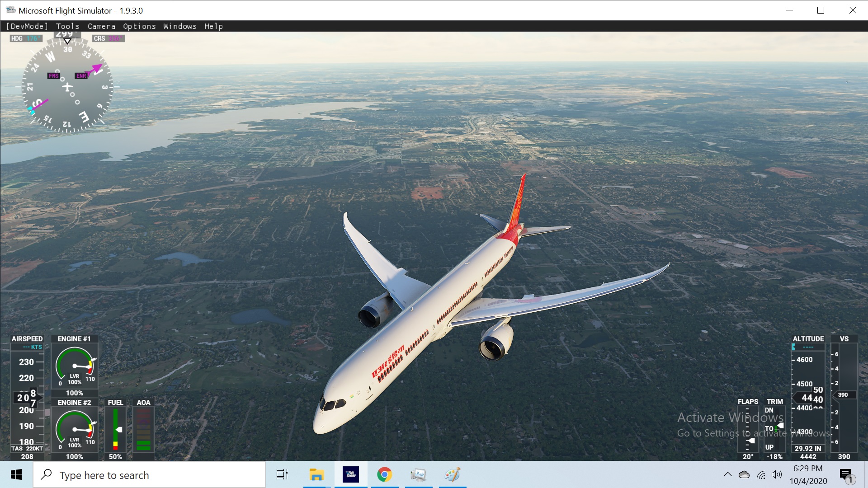This screenshot has height=488, width=868.
Task: Open Task View from the taskbar
Action: [x=282, y=474]
